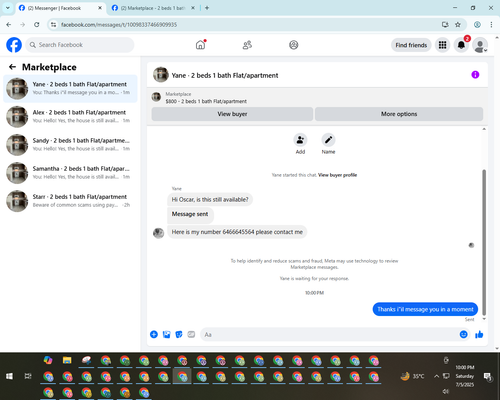Open the View buyer profile link

coord(337,175)
